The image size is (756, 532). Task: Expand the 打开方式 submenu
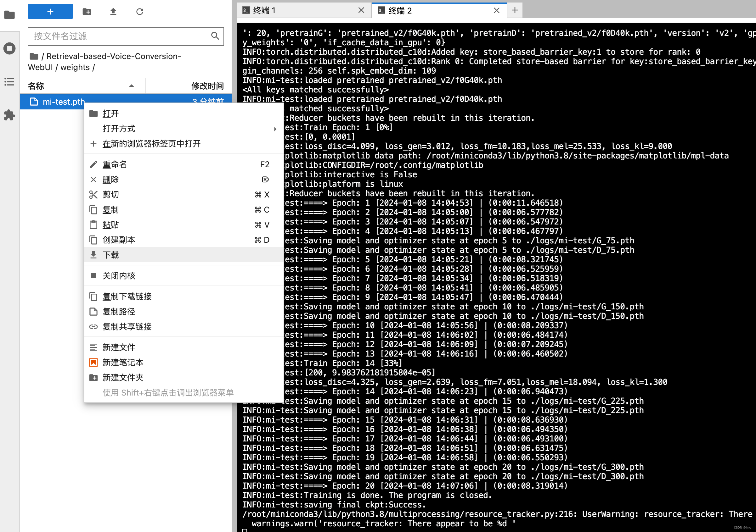tap(184, 129)
